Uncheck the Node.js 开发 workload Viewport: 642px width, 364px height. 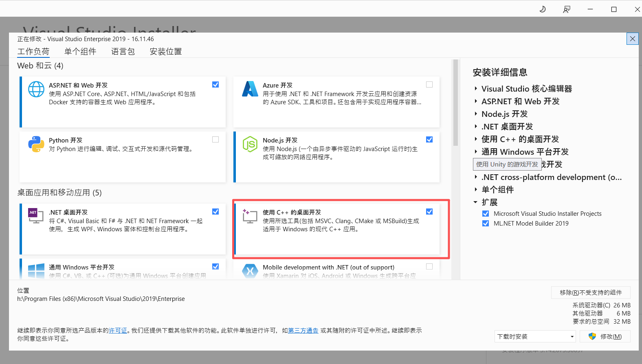click(x=429, y=140)
